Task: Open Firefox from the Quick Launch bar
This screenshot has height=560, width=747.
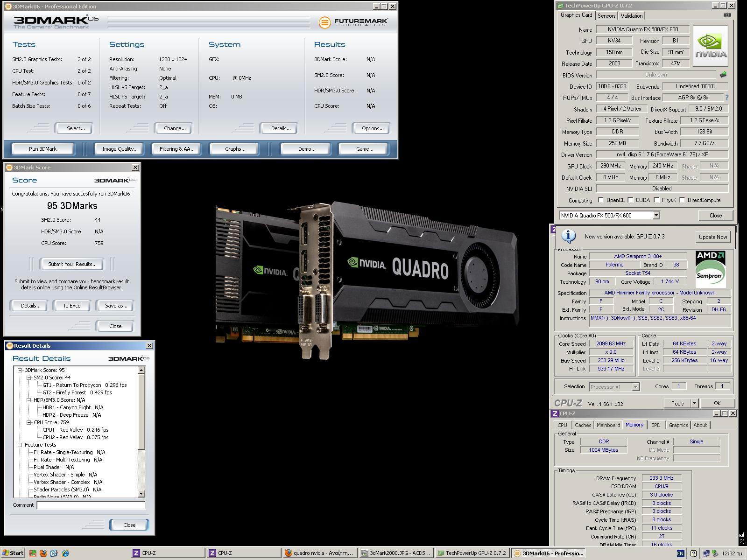Action: tap(43, 553)
